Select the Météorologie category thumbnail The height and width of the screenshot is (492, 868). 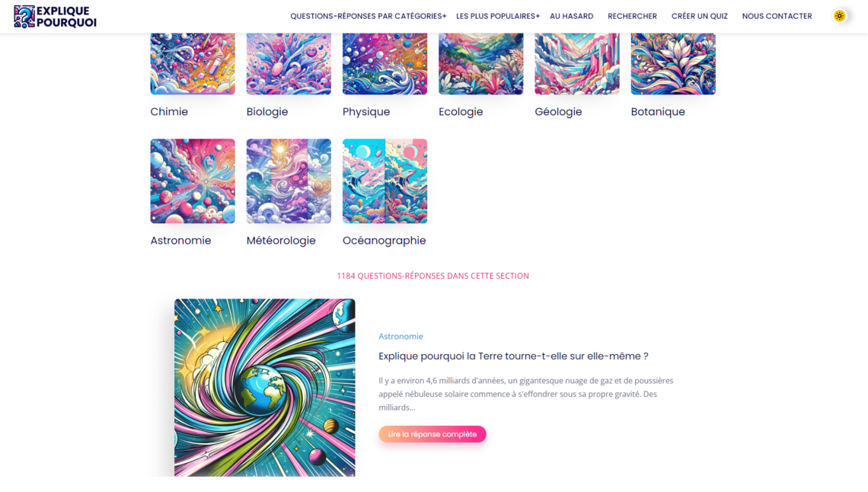click(289, 181)
